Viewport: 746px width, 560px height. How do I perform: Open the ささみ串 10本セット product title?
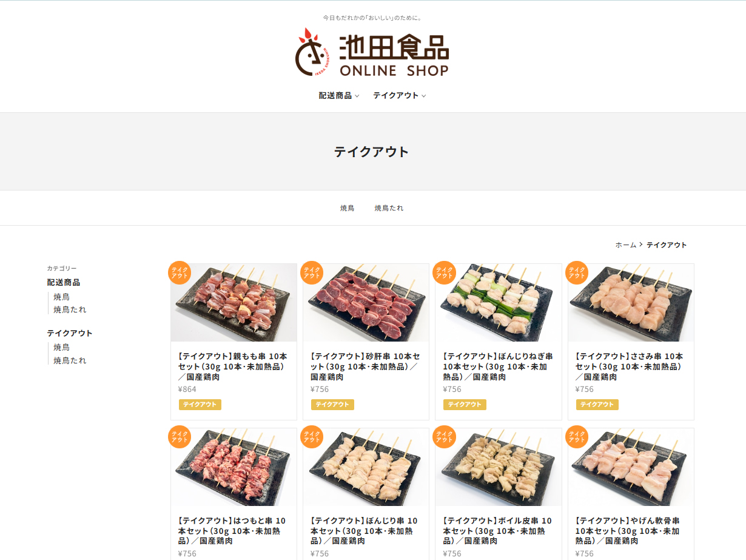pos(630,366)
